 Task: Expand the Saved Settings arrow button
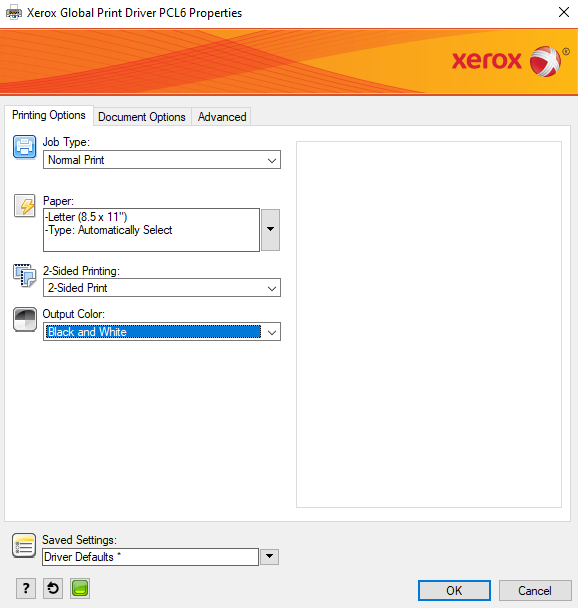point(269,557)
